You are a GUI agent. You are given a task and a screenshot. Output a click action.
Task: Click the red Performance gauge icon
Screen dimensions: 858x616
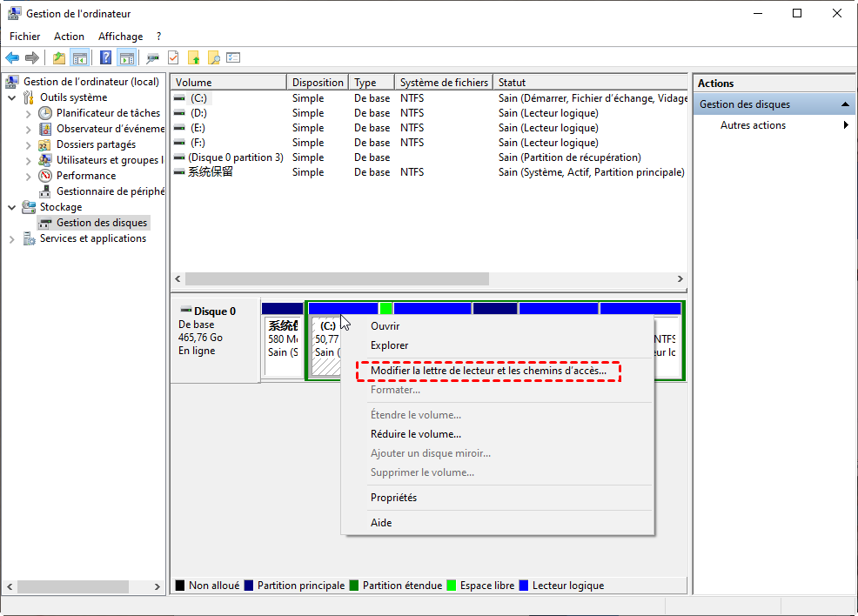pyautogui.click(x=45, y=176)
